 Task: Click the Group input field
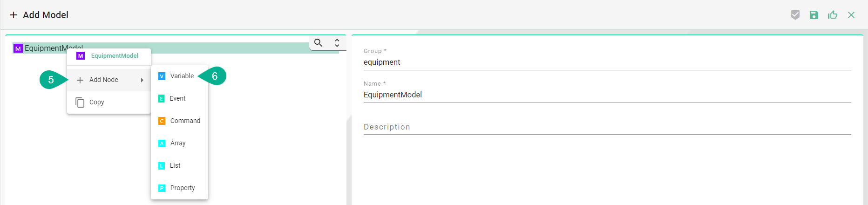coord(607,62)
